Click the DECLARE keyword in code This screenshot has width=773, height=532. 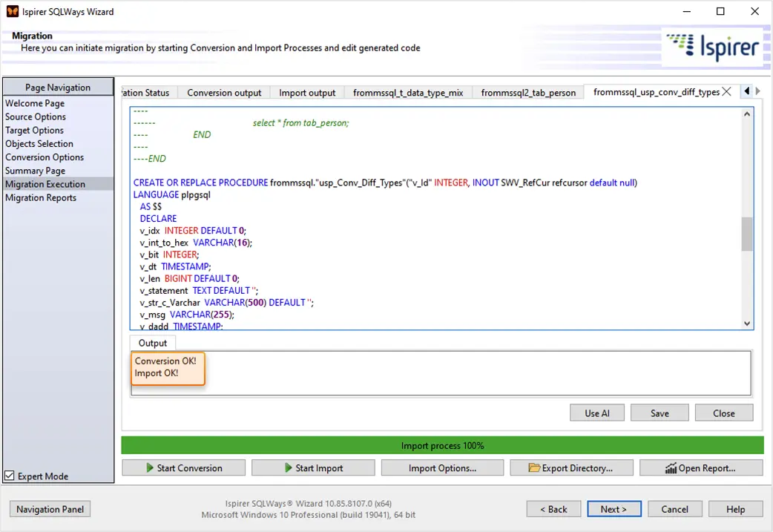(158, 218)
